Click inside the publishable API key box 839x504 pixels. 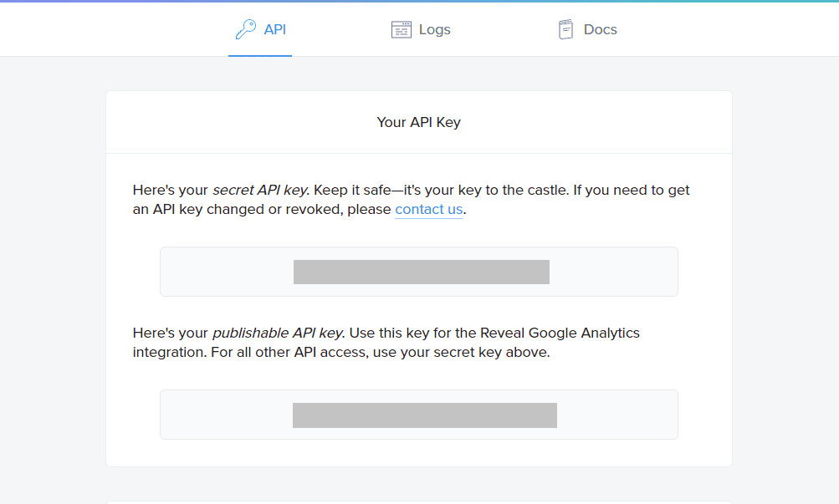(x=209, y=415)
